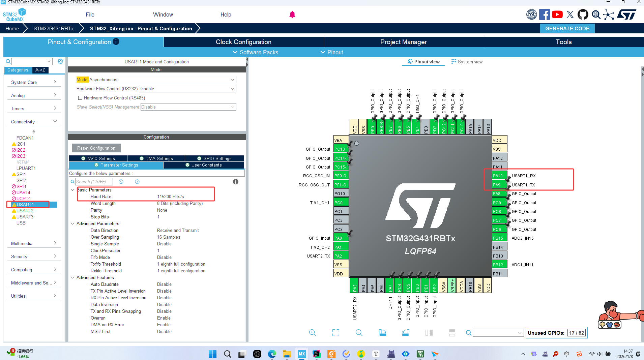644x360 pixels.
Task: Open the ST Facebook page icon
Action: point(544,14)
